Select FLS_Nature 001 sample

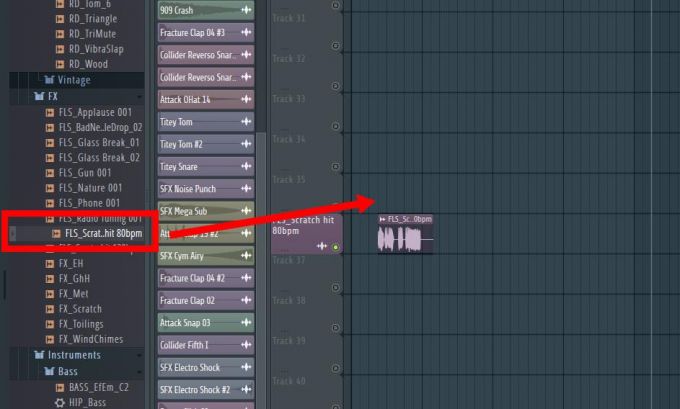(x=90, y=188)
